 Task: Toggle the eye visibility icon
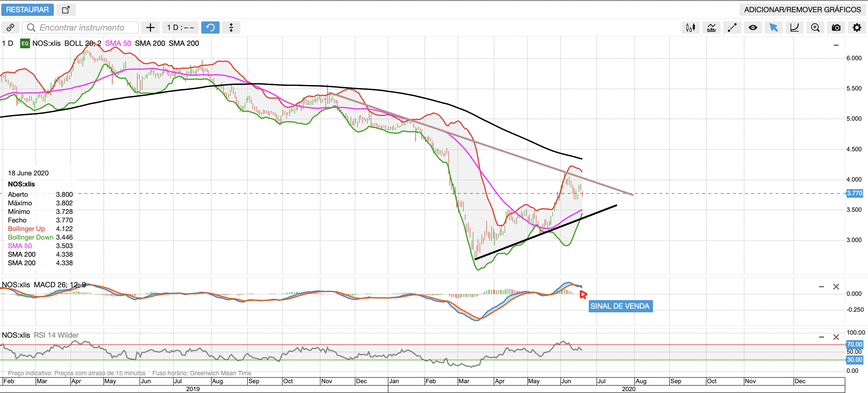pyautogui.click(x=753, y=28)
